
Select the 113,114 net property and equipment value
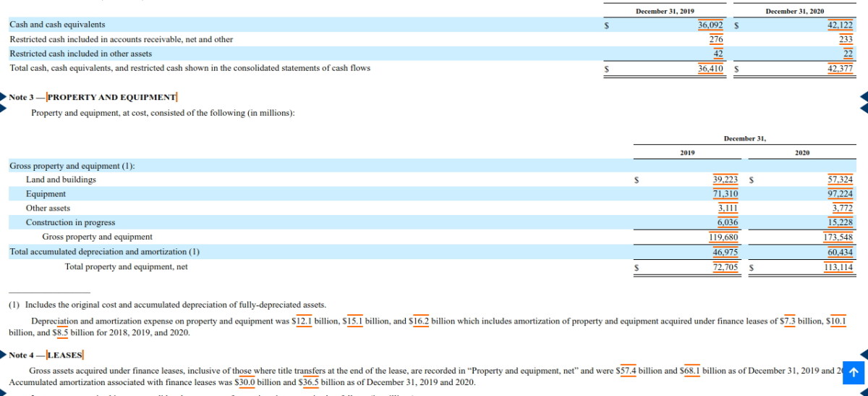coord(838,267)
